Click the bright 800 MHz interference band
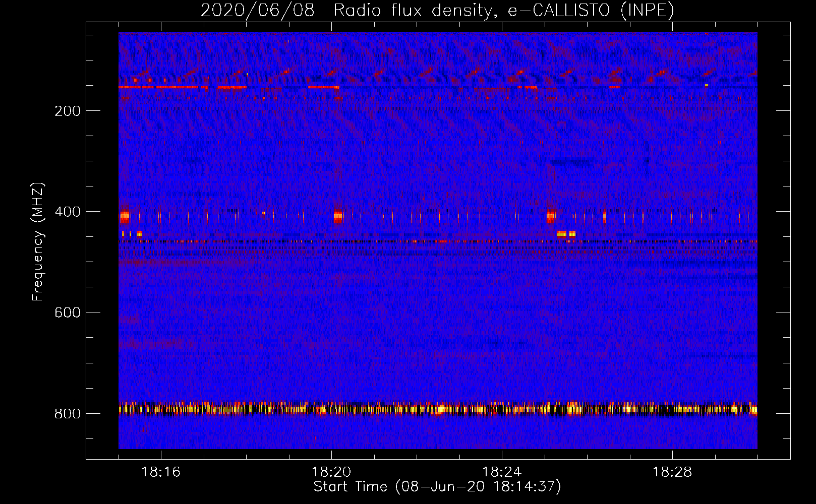This screenshot has height=504, width=816. 438,409
